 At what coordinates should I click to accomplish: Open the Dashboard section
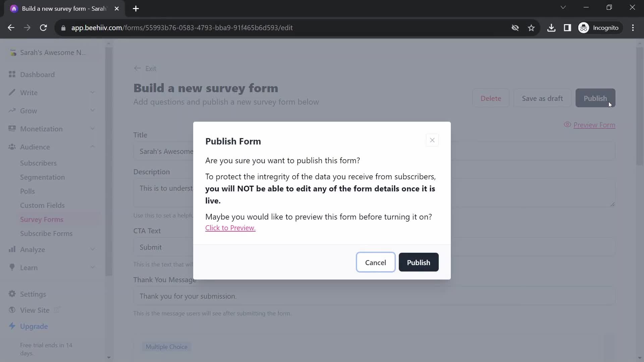(x=37, y=74)
